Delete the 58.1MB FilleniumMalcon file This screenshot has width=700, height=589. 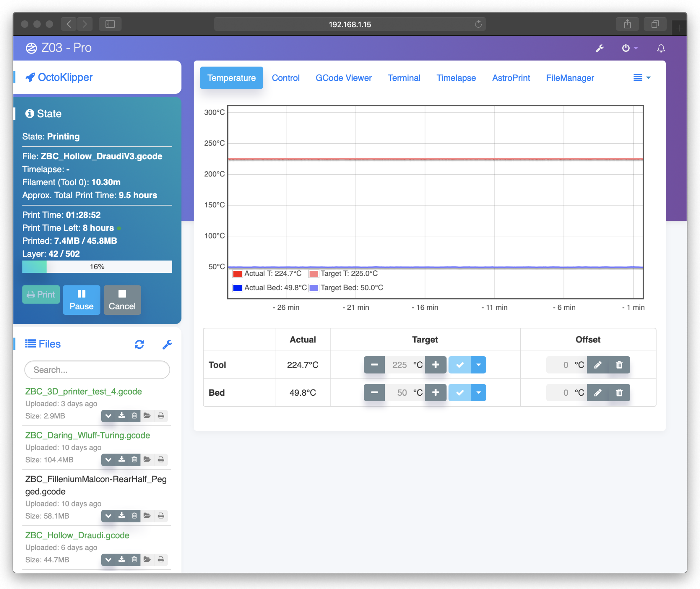[134, 515]
